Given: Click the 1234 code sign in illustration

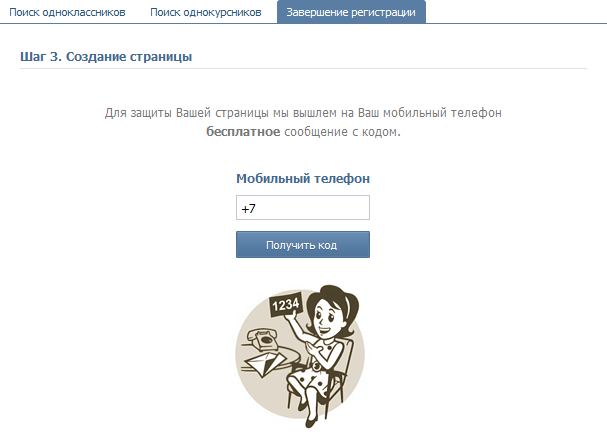Looking at the screenshot, I should click(x=286, y=305).
